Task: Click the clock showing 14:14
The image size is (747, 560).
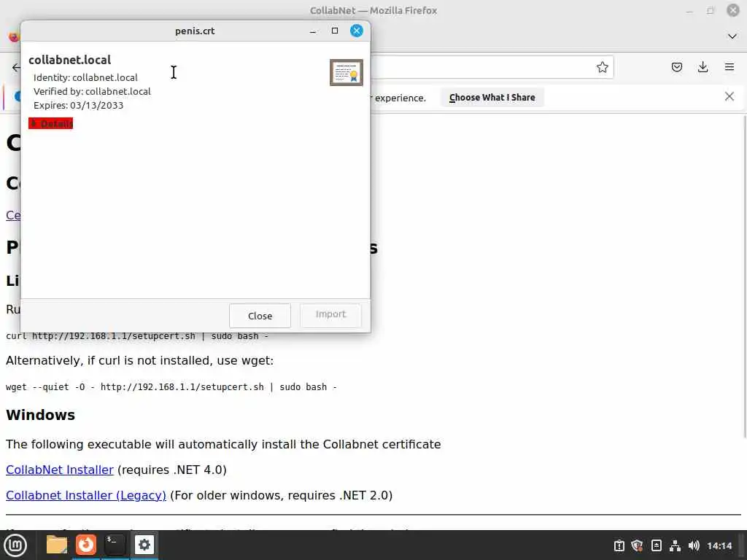Action: (x=719, y=545)
